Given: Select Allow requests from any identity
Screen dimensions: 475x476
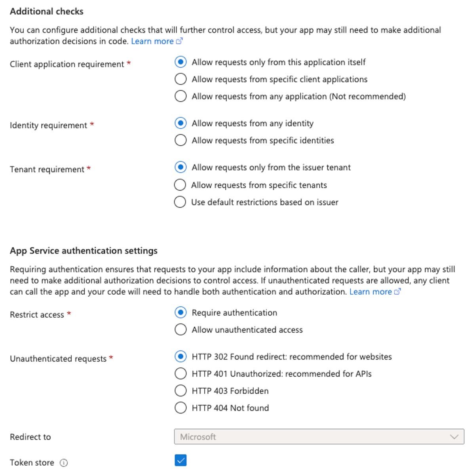Looking at the screenshot, I should tap(180, 123).
